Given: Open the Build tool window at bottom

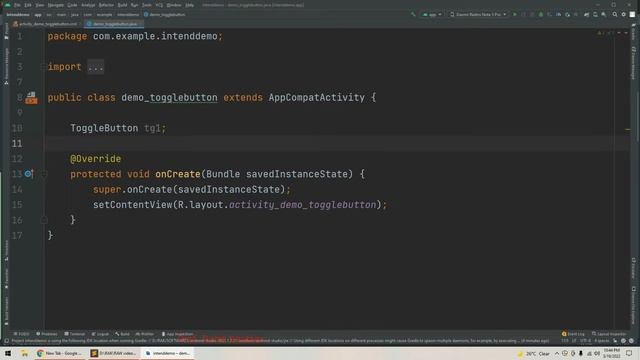Looking at the screenshot, I should (122, 334).
